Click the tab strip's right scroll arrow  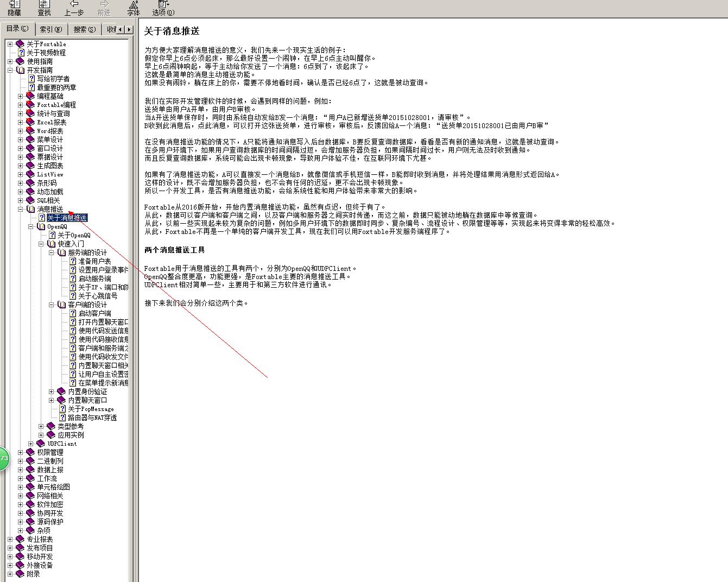129,29
